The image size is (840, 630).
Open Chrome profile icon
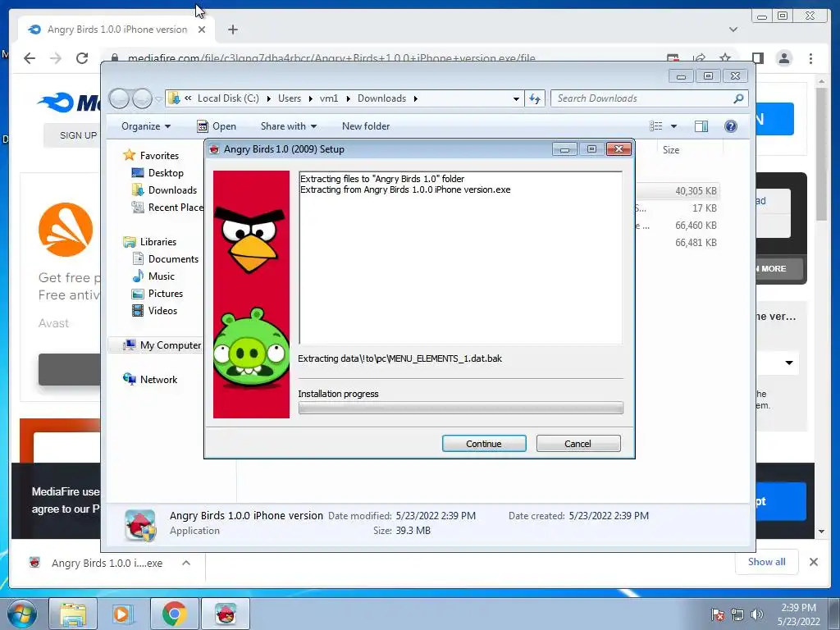click(x=783, y=58)
